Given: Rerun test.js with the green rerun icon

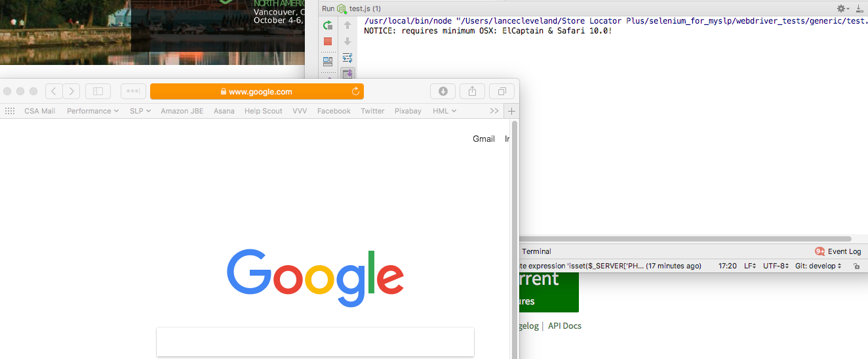Looking at the screenshot, I should (x=328, y=25).
